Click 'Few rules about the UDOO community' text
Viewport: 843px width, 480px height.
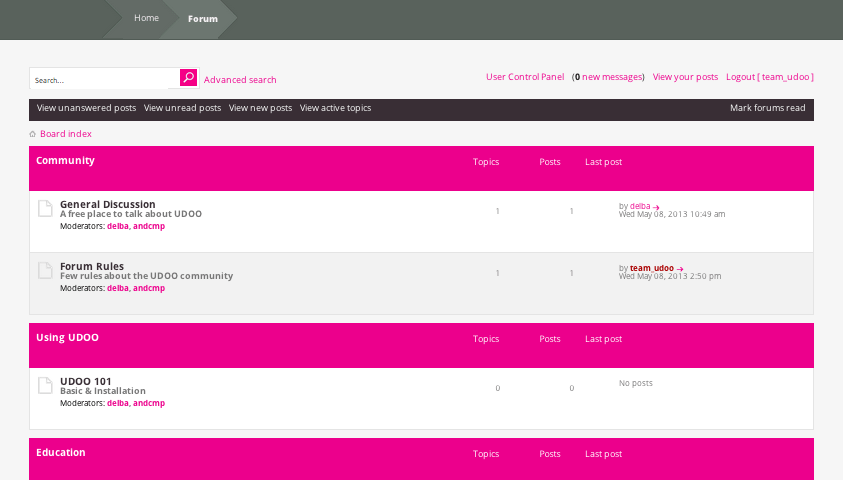(146, 276)
